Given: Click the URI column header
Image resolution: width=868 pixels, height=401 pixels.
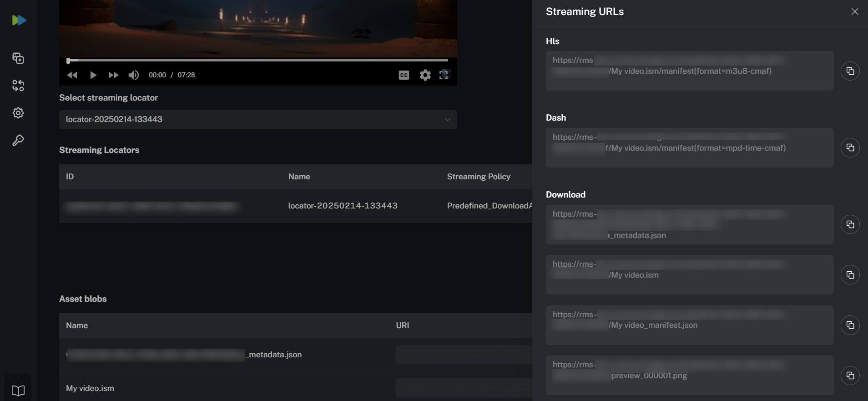Looking at the screenshot, I should (403, 325).
